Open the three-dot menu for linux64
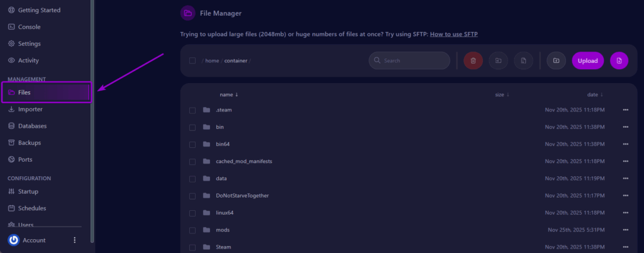 click(626, 213)
